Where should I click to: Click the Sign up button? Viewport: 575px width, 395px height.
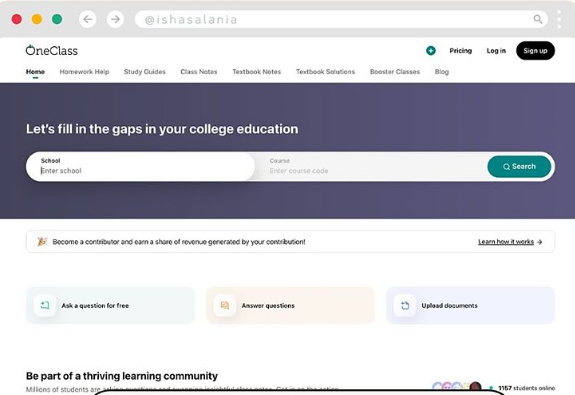tap(535, 51)
